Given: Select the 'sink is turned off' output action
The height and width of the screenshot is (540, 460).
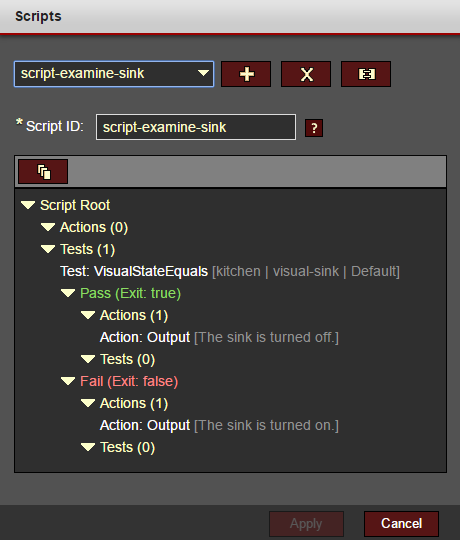Looking at the screenshot, I should tap(219, 338).
